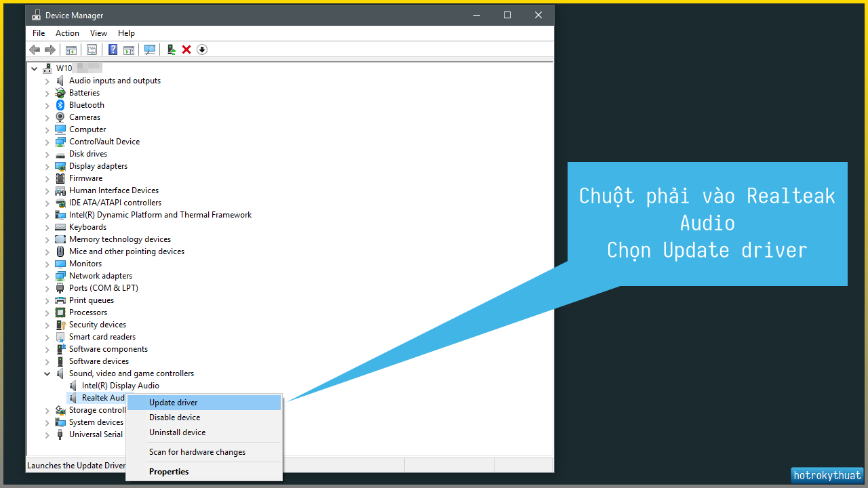
Task: Collapse the root W10 computer node
Action: coord(35,68)
